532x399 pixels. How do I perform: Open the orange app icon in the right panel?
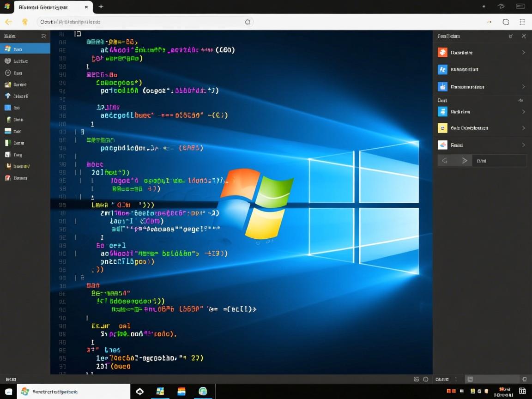(x=442, y=52)
